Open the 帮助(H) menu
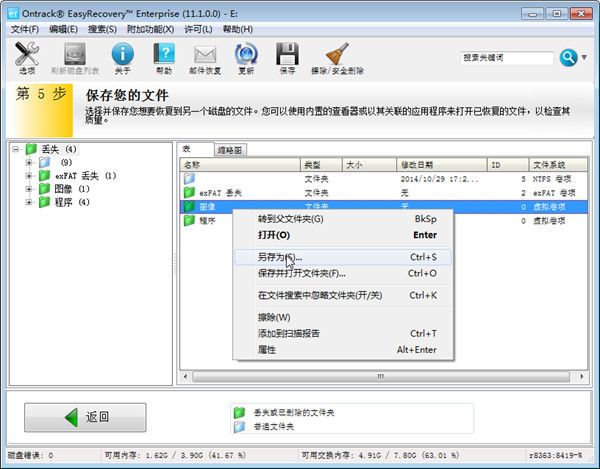 click(238, 29)
